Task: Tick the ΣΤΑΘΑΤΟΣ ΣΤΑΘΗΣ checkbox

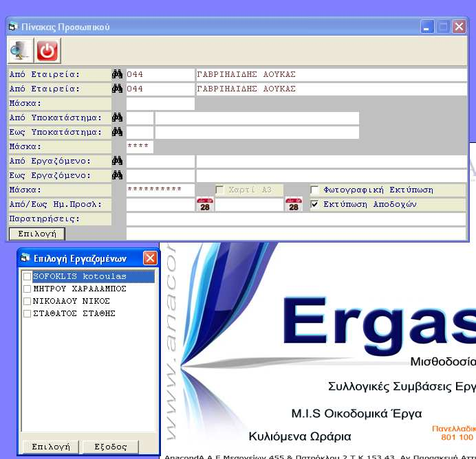Action: (27, 313)
